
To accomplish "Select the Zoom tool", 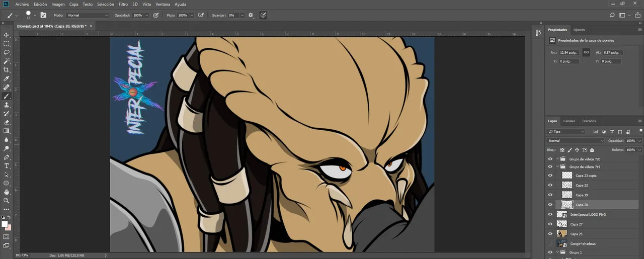I will coord(7,201).
